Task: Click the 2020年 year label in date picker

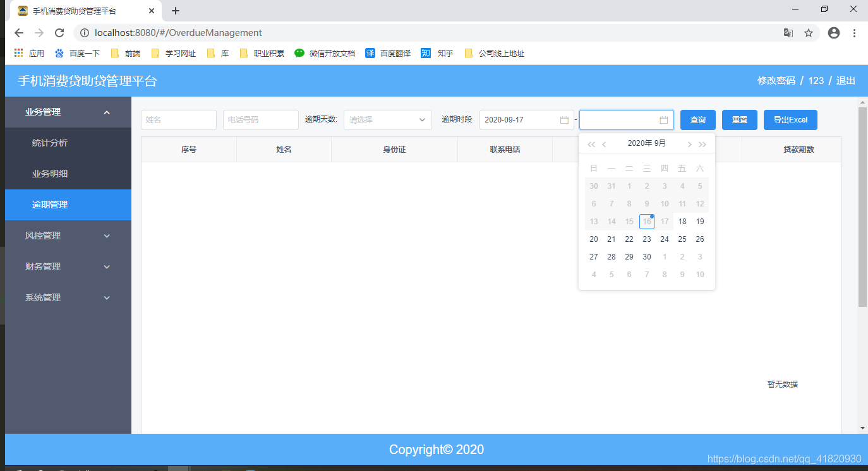Action: [x=640, y=143]
